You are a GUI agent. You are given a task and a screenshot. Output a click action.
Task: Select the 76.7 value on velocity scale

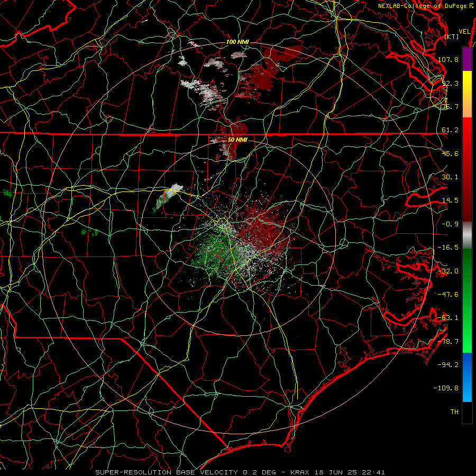tap(450, 106)
